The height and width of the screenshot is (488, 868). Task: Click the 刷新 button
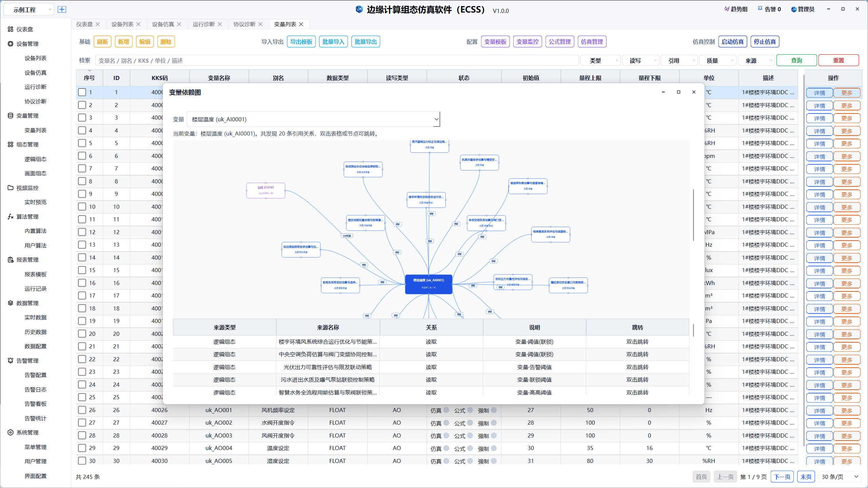[x=102, y=42]
